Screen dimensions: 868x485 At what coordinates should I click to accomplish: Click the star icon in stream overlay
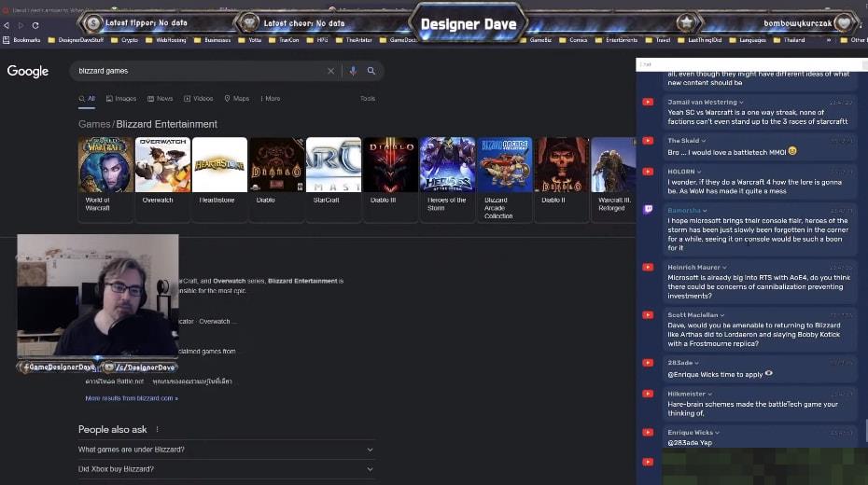pos(686,22)
